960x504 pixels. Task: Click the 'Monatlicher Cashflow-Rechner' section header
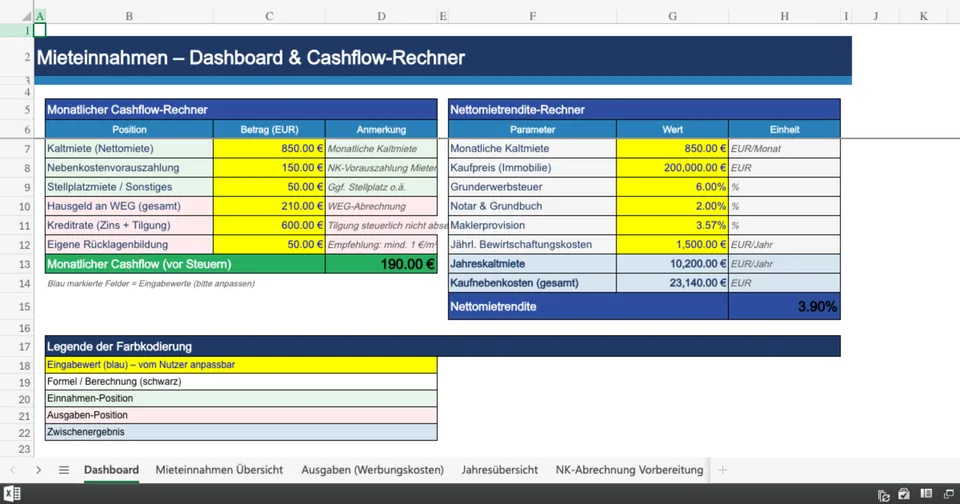(x=241, y=110)
